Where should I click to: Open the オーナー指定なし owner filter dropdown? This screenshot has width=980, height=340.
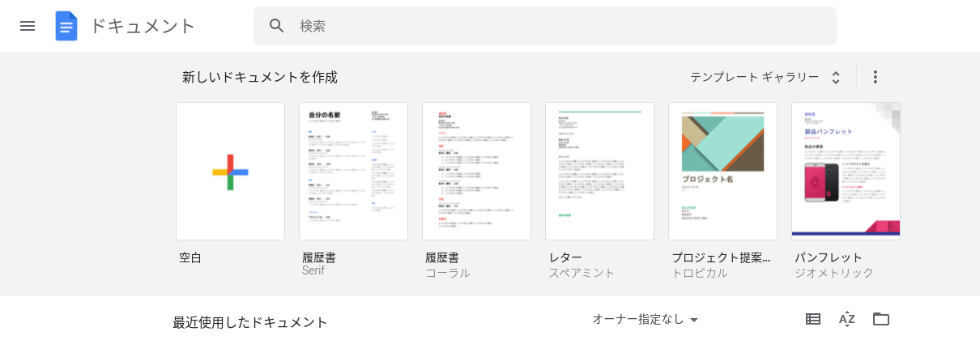point(646,320)
